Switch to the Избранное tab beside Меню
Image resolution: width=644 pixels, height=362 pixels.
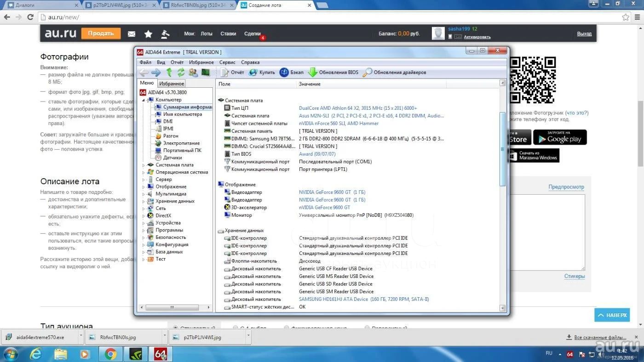(172, 84)
